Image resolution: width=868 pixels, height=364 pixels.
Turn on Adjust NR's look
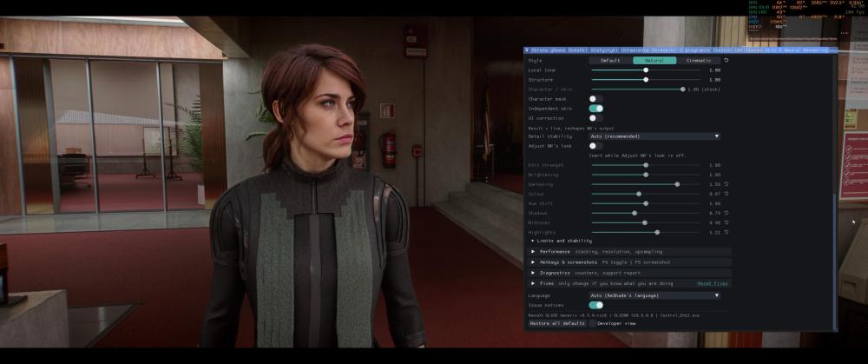point(595,146)
